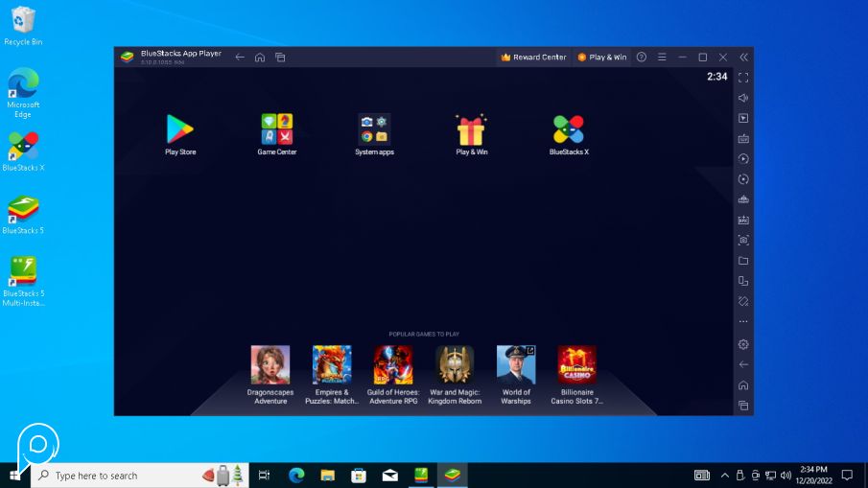Open Microsoft Store from taskbar
The width and height of the screenshot is (868, 488).
[x=359, y=476]
